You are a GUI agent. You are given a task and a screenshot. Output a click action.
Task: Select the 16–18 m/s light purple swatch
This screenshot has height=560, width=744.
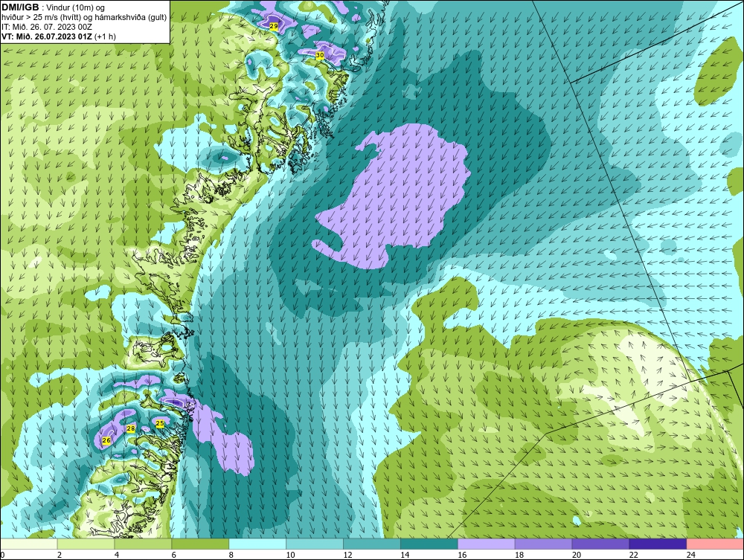[x=487, y=544]
